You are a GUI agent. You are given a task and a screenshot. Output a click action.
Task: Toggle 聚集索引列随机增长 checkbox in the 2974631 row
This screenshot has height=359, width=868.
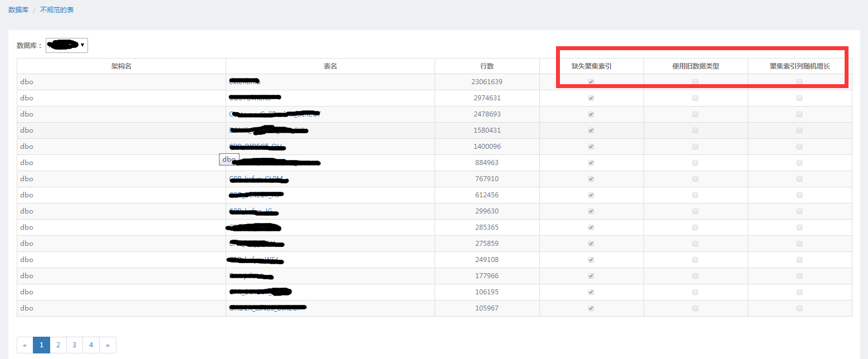(x=799, y=98)
